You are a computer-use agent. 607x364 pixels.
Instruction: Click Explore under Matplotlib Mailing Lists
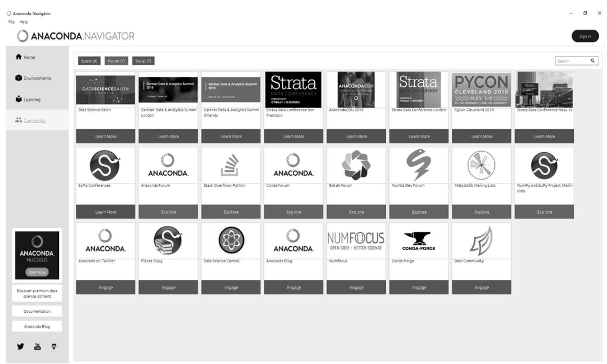tap(482, 212)
